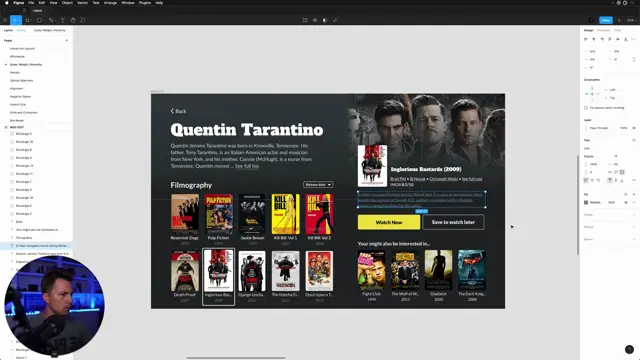Open the File menu

(31, 3)
